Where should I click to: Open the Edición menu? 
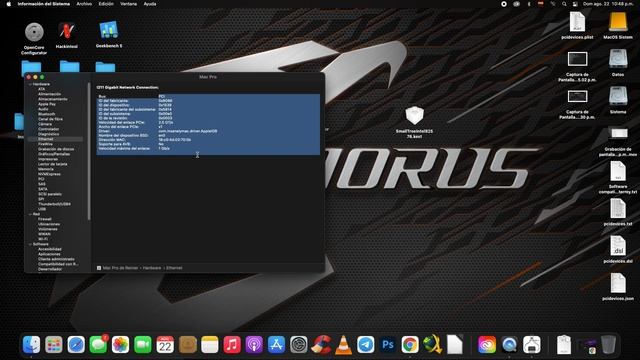point(106,4)
